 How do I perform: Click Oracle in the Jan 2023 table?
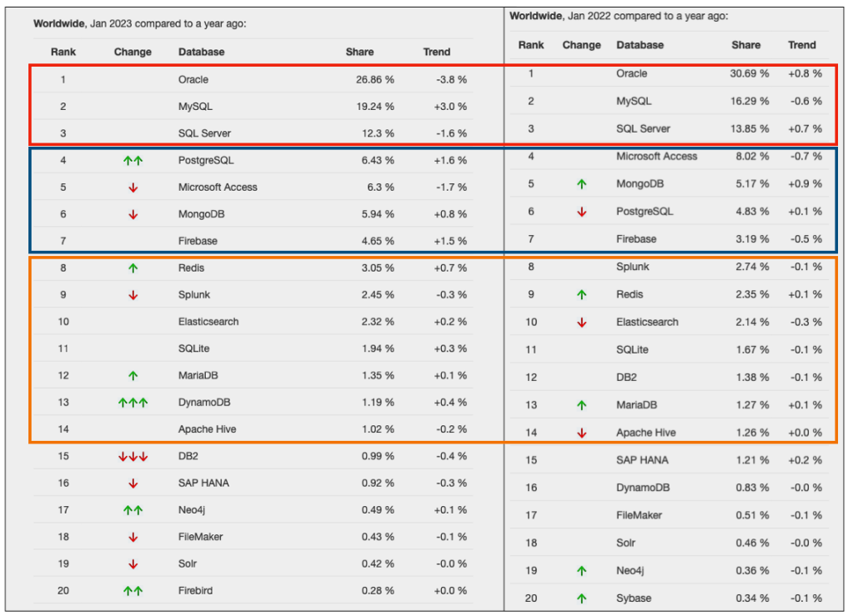pos(193,80)
